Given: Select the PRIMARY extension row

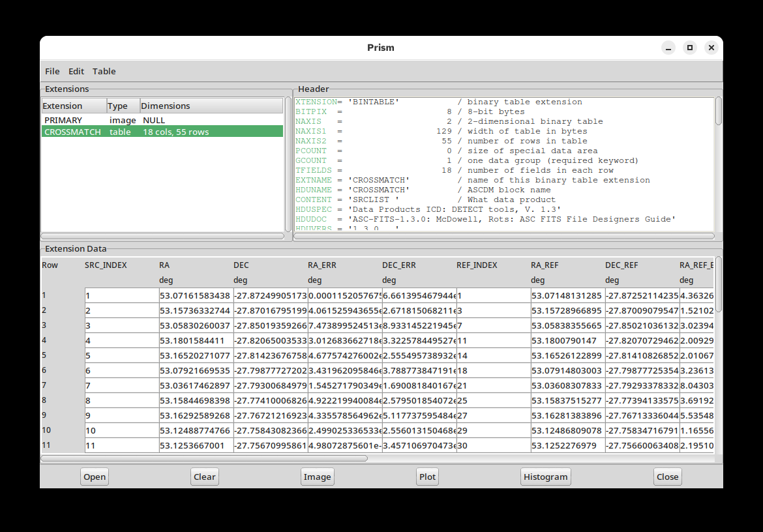Looking at the screenshot, I should pyautogui.click(x=162, y=119).
